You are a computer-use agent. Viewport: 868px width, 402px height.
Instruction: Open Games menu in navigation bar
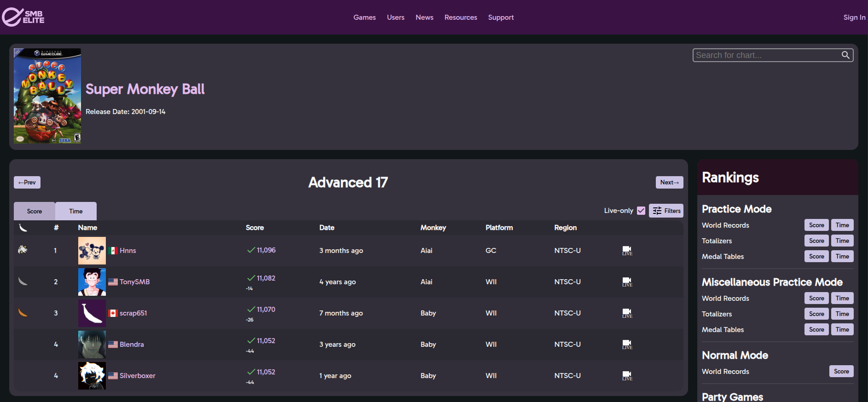pos(365,17)
